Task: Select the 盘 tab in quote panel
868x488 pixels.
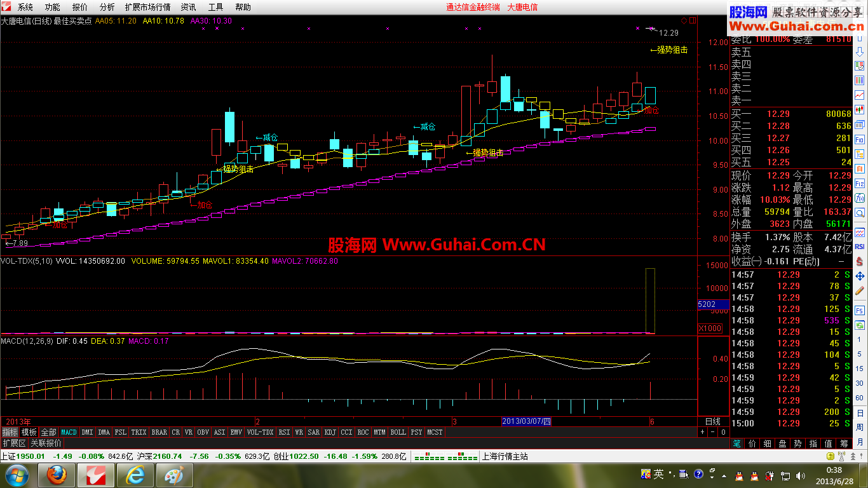Action: [783, 444]
